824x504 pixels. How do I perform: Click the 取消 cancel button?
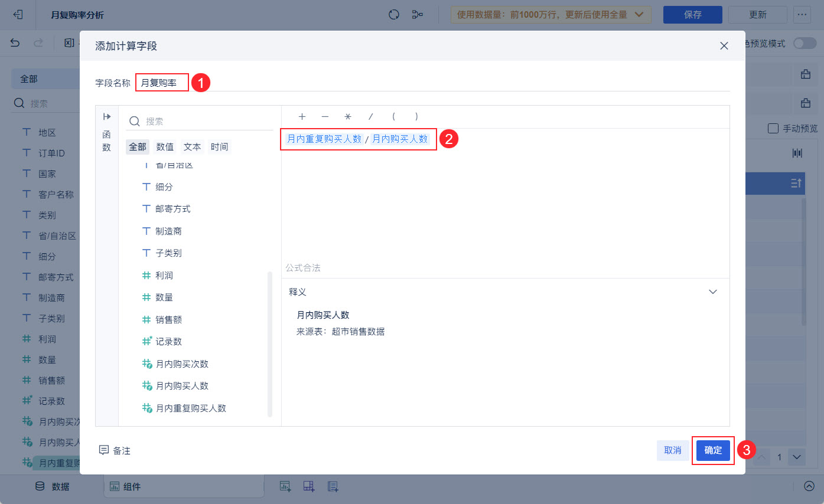pos(673,450)
